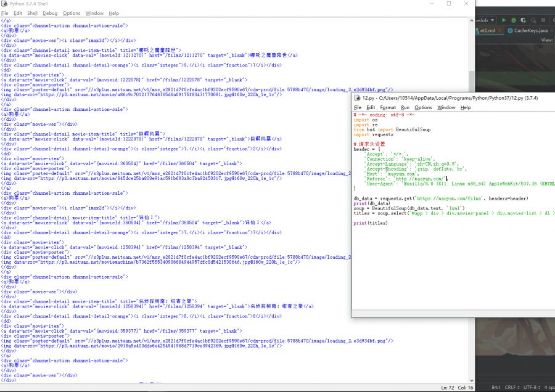Click greyed Profiler icon in IDE toolbar

click(533, 20)
